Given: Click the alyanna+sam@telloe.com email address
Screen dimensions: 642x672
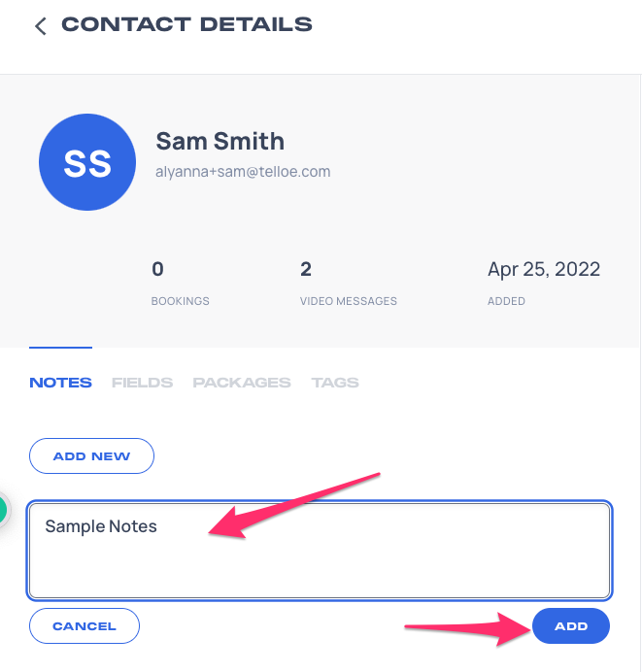Looking at the screenshot, I should pos(243,172).
